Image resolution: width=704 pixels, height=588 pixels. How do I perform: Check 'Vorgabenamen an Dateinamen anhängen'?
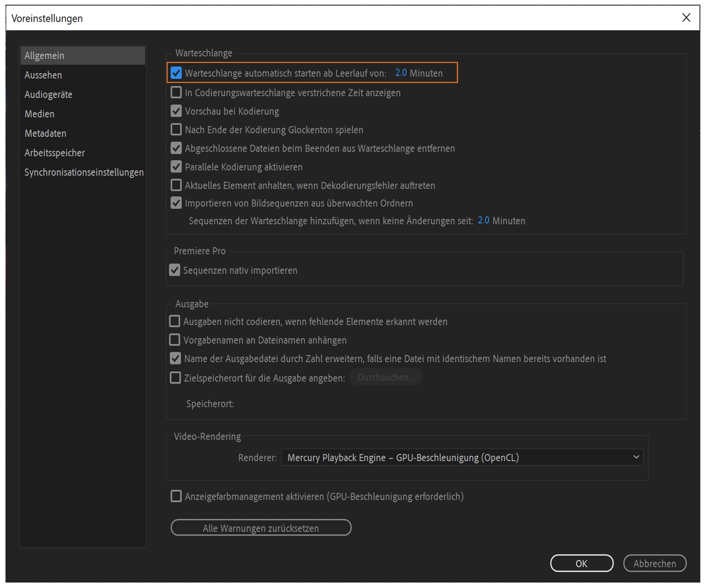click(175, 340)
